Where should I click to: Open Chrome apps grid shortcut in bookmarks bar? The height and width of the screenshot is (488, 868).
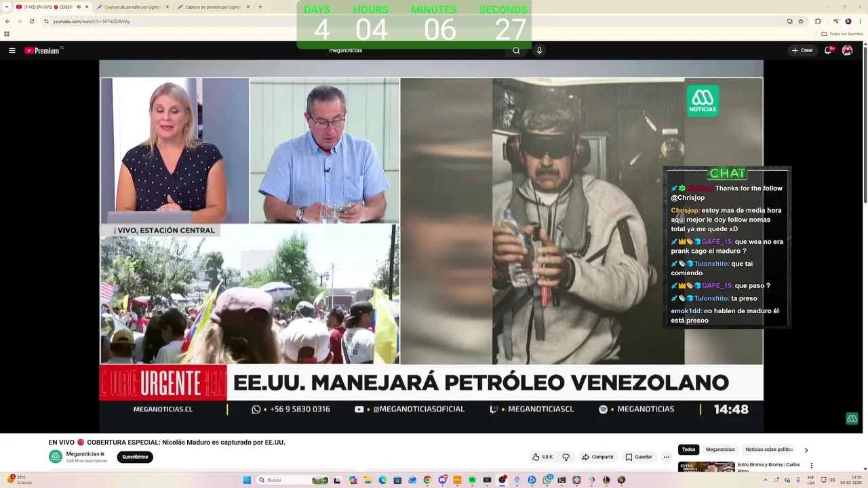(7, 34)
